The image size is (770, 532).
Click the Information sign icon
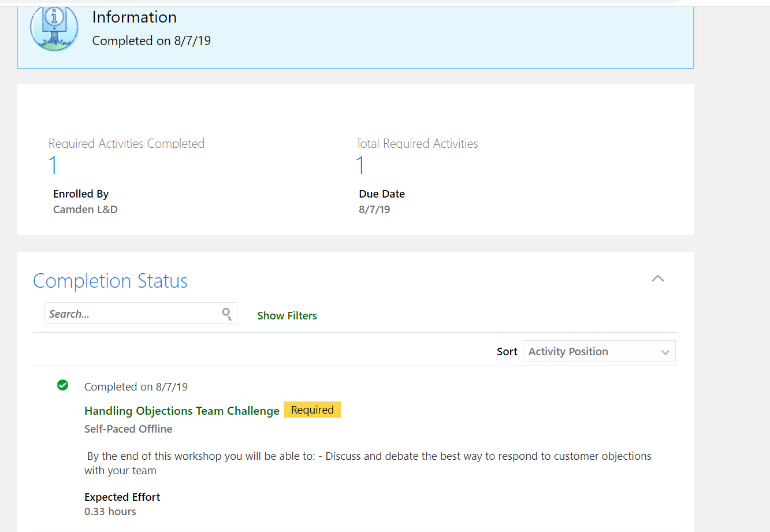(54, 28)
